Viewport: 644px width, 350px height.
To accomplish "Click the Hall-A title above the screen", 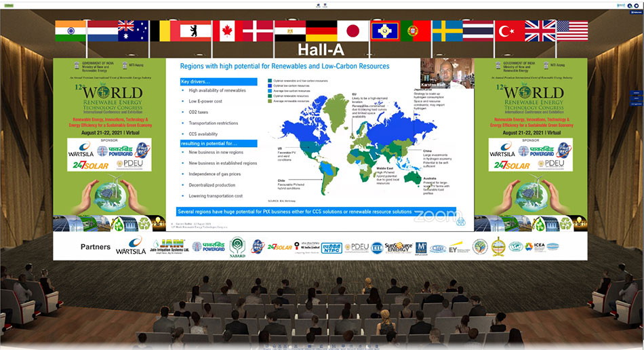I will [x=321, y=50].
